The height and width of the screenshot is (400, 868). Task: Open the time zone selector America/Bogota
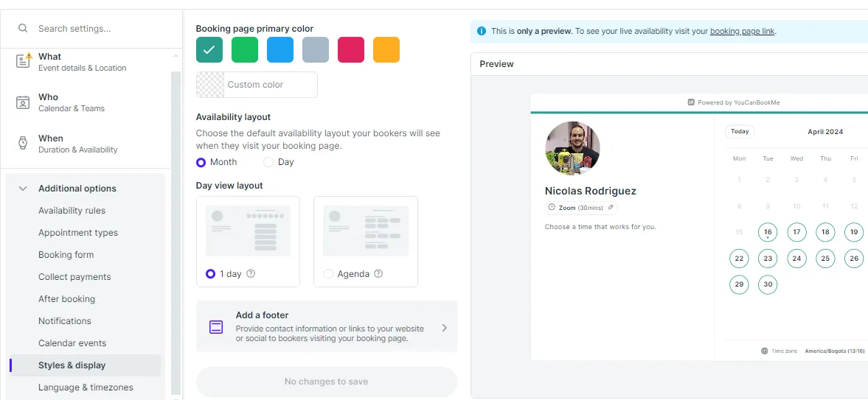click(x=834, y=351)
